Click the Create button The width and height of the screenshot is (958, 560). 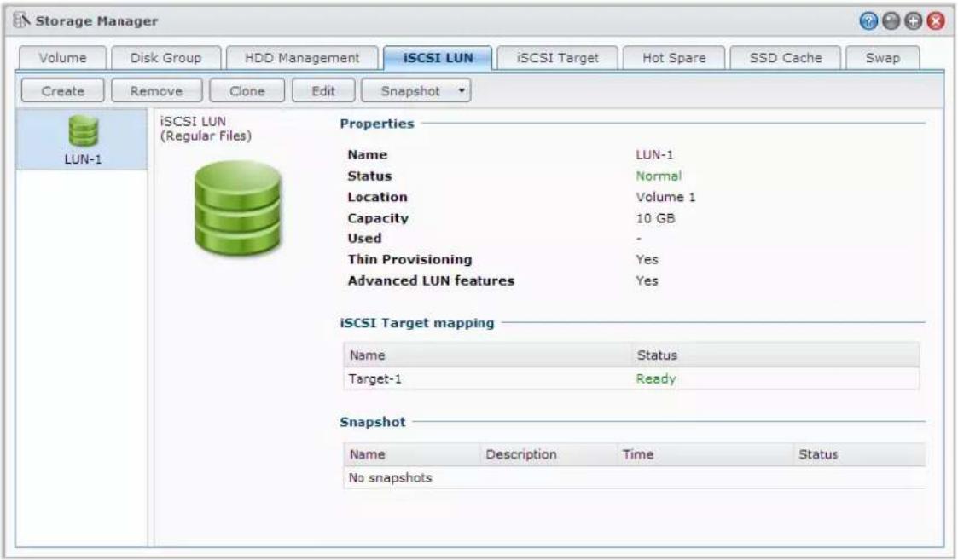63,91
